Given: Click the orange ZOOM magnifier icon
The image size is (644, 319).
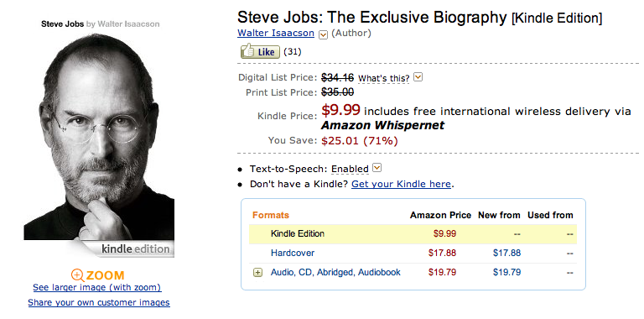Looking at the screenshot, I should 78,275.
